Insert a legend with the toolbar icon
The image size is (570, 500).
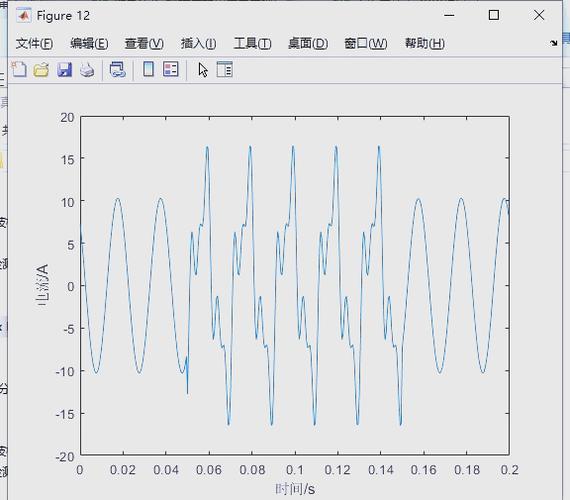coord(171,69)
